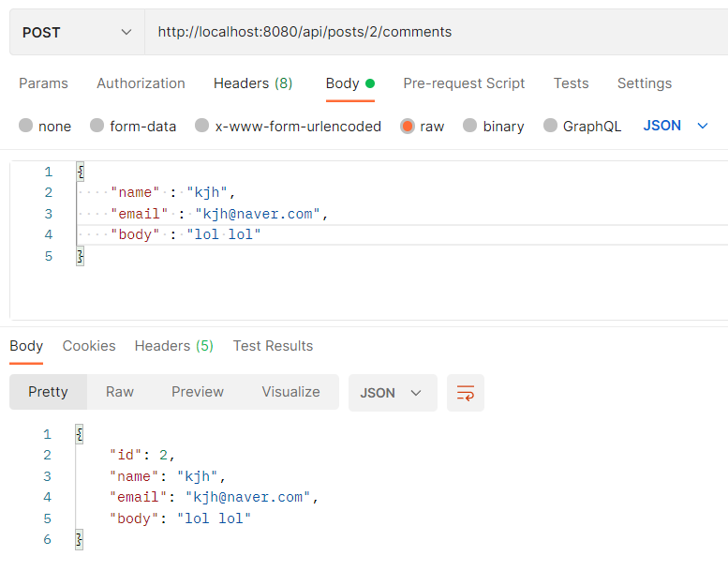728x571 pixels.
Task: Click the request URL input field
Action: (x=437, y=32)
